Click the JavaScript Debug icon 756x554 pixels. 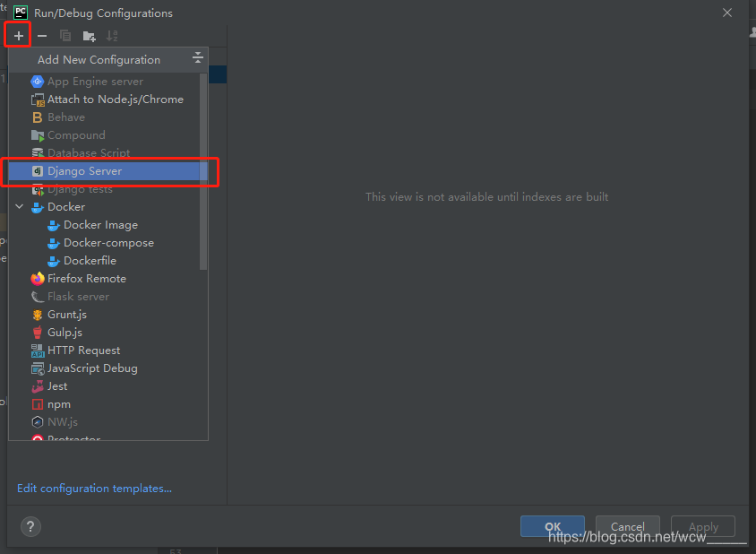tap(37, 368)
